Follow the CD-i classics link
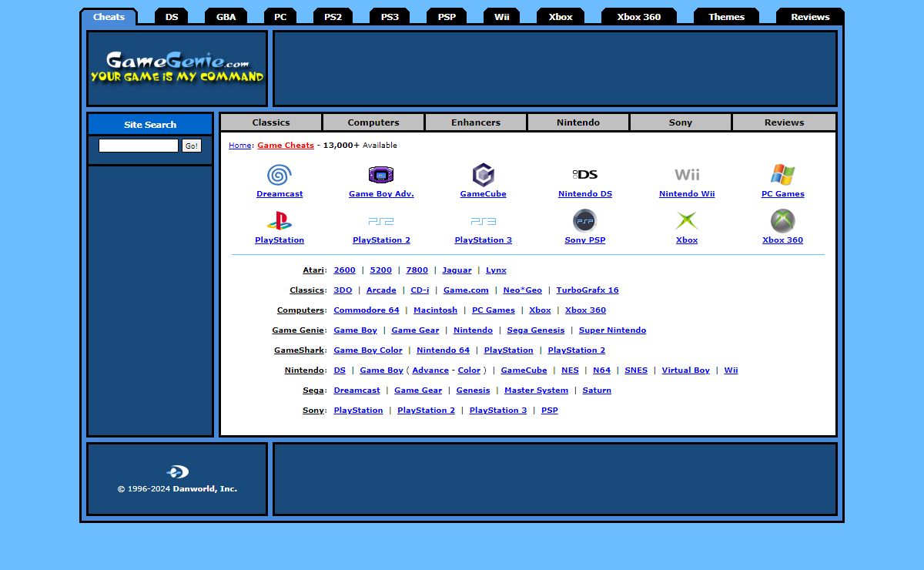924x570 pixels. coord(420,290)
